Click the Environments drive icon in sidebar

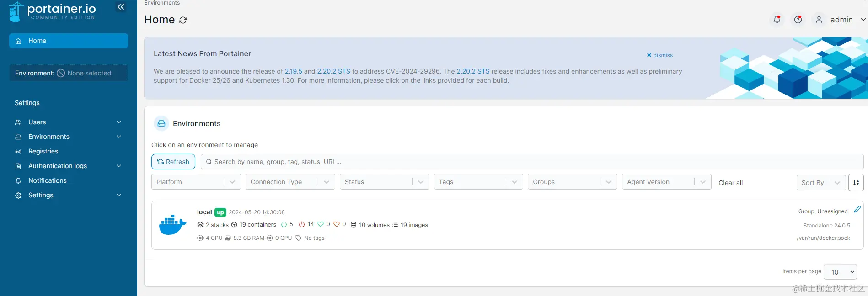(18, 137)
